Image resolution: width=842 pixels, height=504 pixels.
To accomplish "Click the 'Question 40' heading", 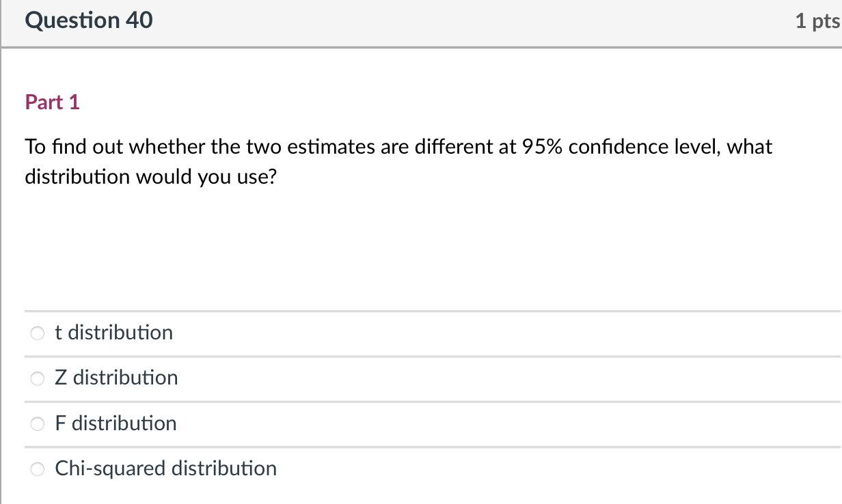I will pos(89,20).
